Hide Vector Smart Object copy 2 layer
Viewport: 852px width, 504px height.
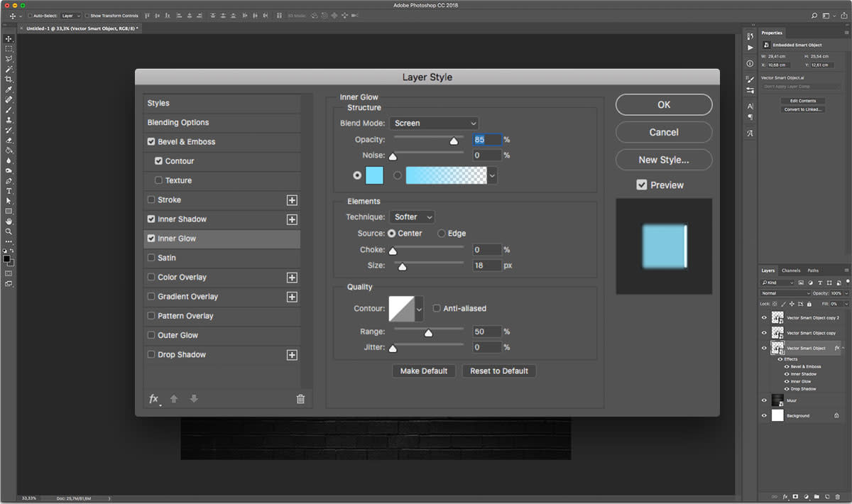764,318
